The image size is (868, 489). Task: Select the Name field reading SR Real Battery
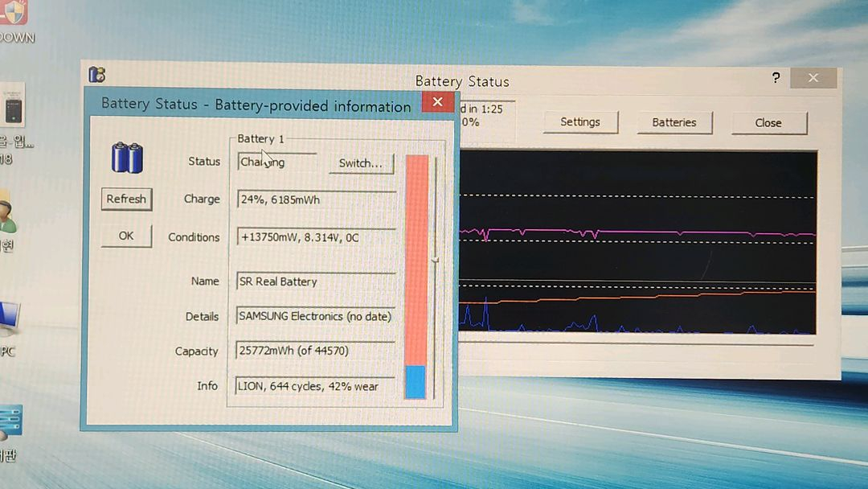pos(317,281)
